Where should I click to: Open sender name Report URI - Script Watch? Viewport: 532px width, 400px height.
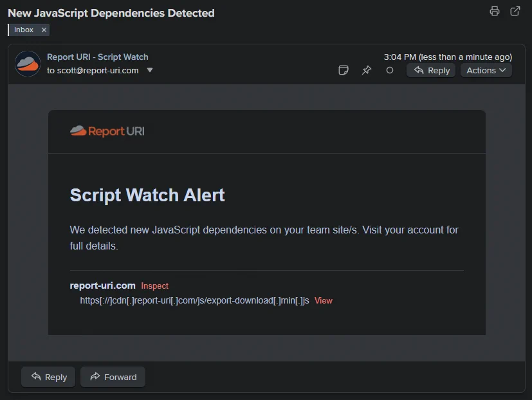point(97,57)
